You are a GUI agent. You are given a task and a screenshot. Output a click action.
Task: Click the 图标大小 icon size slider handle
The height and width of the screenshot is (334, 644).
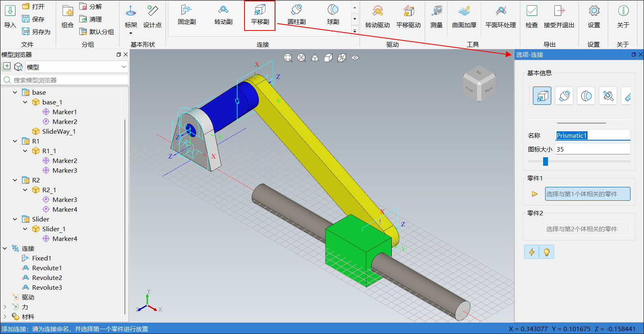pos(546,162)
